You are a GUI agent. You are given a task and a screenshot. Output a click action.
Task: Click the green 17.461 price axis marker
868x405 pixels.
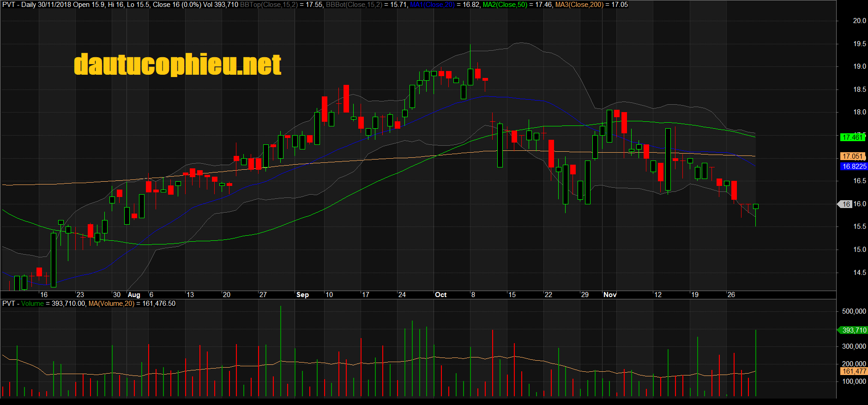pyautogui.click(x=852, y=137)
